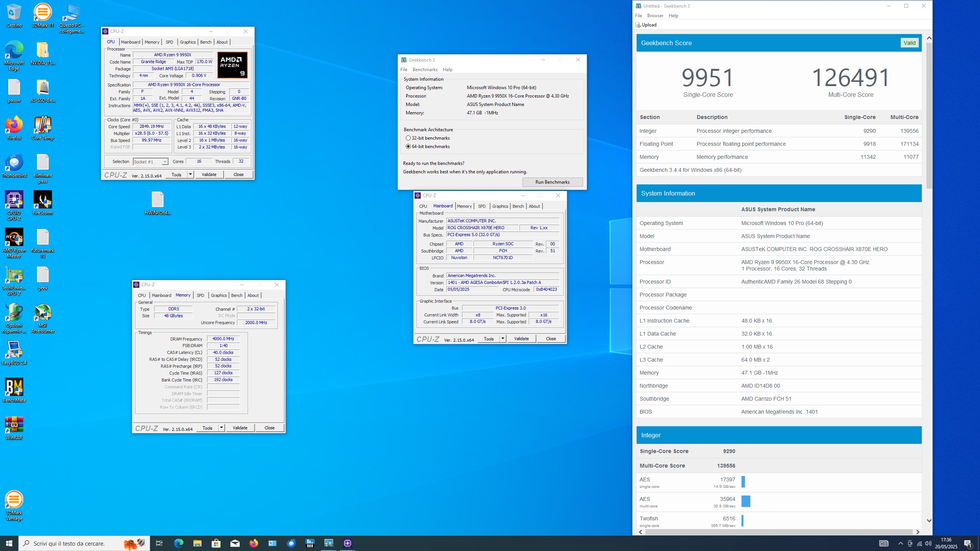This screenshot has height=551, width=980.
Task: Open Microsoft Store from taskbar
Action: tap(216, 543)
